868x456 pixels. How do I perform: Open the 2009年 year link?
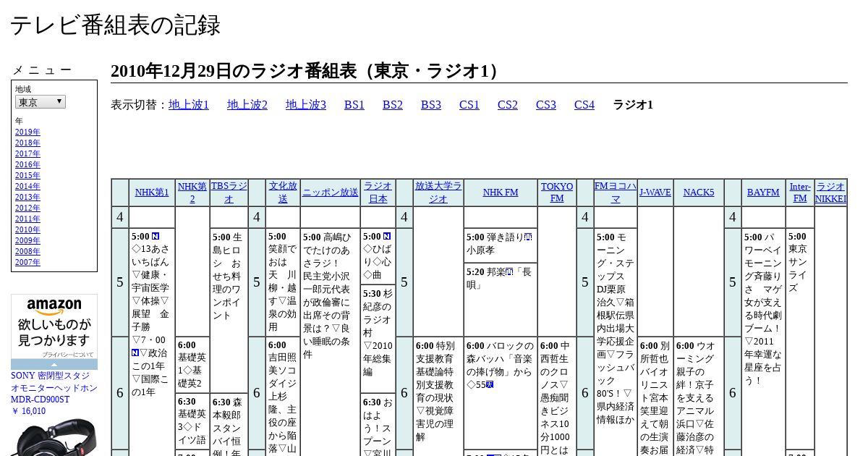click(x=27, y=241)
